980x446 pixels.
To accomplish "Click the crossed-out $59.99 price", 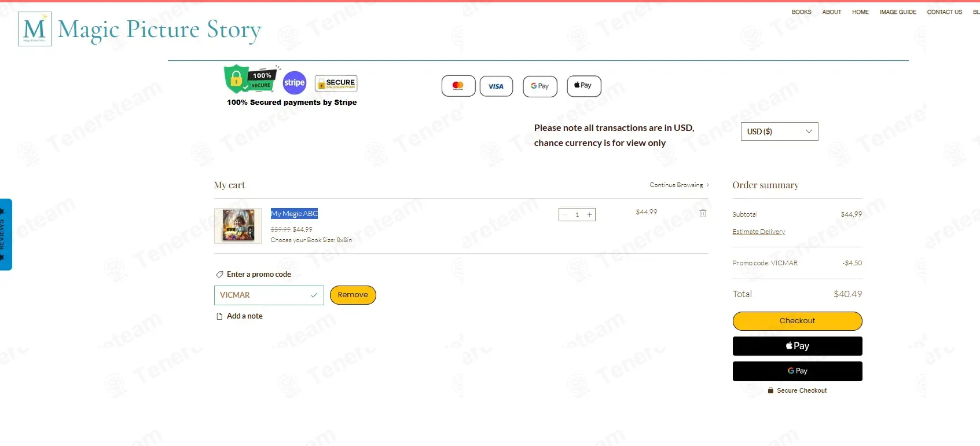I will (x=280, y=229).
